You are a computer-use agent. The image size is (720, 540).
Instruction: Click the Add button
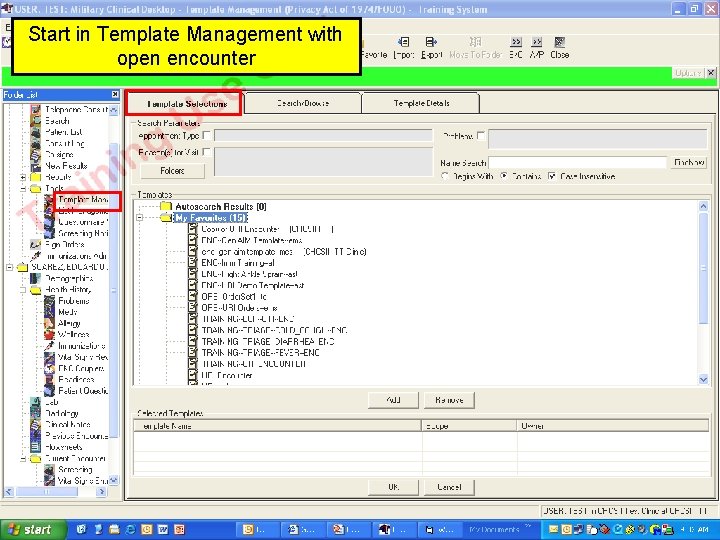pos(393,400)
